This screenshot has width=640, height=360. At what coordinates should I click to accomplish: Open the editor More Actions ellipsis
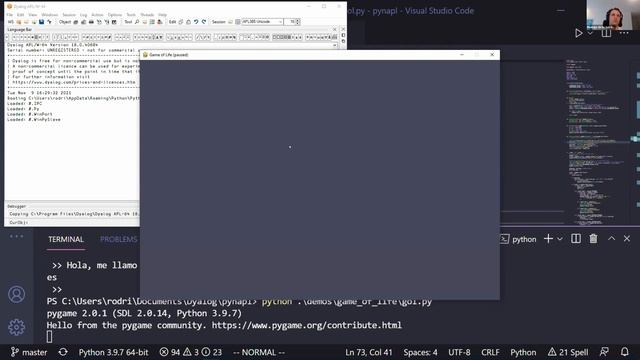pos(624,33)
